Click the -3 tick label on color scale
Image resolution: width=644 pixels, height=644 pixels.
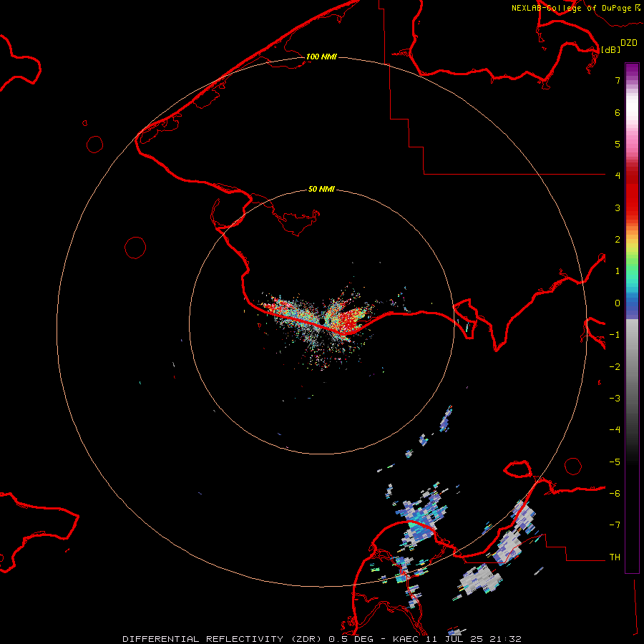[x=615, y=398]
